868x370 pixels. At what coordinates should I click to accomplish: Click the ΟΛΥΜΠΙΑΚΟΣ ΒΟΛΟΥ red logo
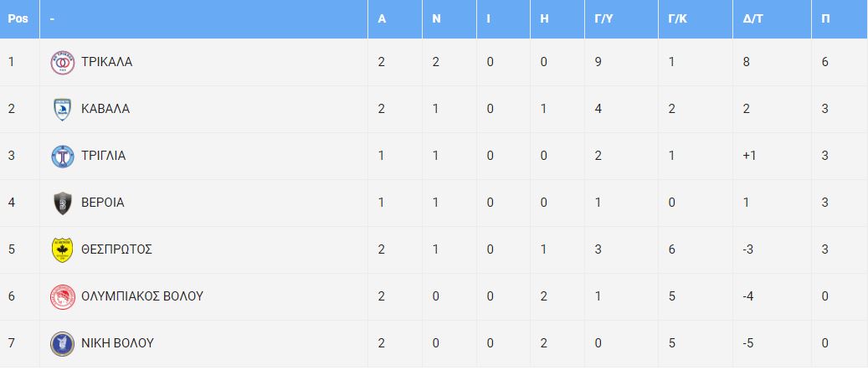[62, 297]
